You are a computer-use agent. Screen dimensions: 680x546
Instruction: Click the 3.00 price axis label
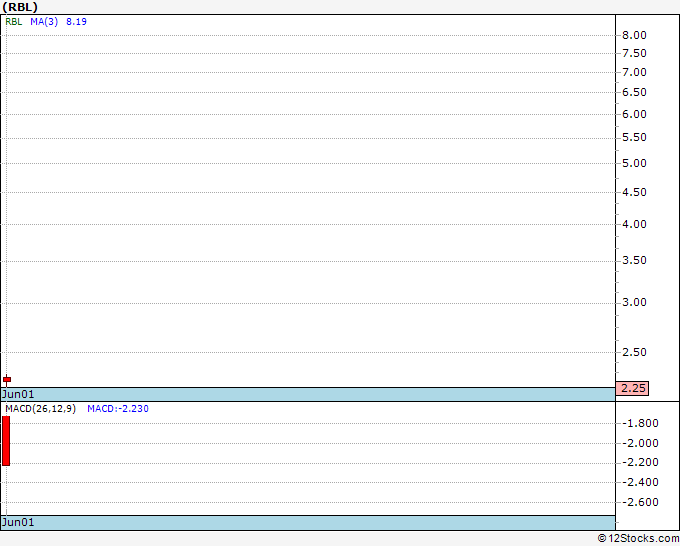coord(634,302)
